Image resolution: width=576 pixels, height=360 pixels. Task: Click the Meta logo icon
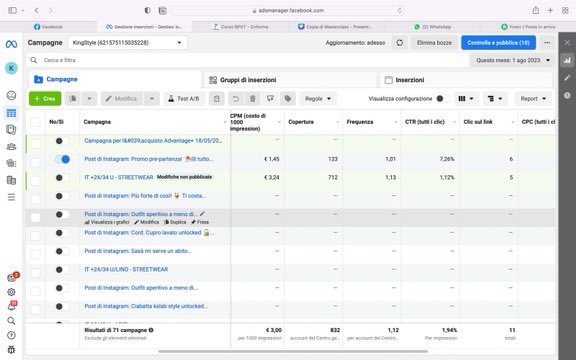11,44
